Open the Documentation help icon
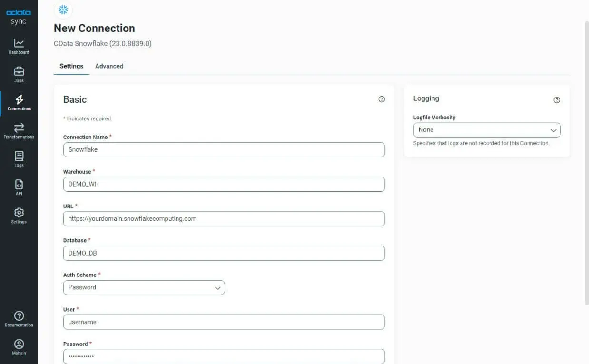589x364 pixels. click(19, 318)
